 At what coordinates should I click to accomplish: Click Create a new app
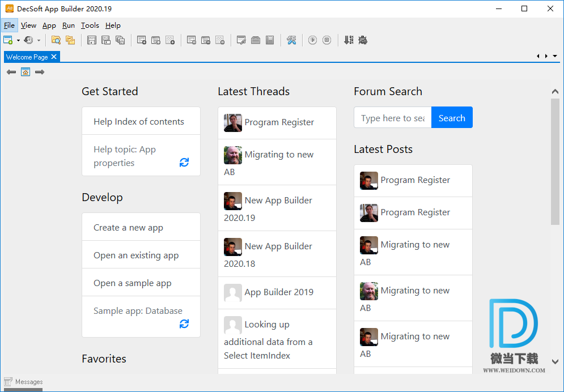coord(141,227)
